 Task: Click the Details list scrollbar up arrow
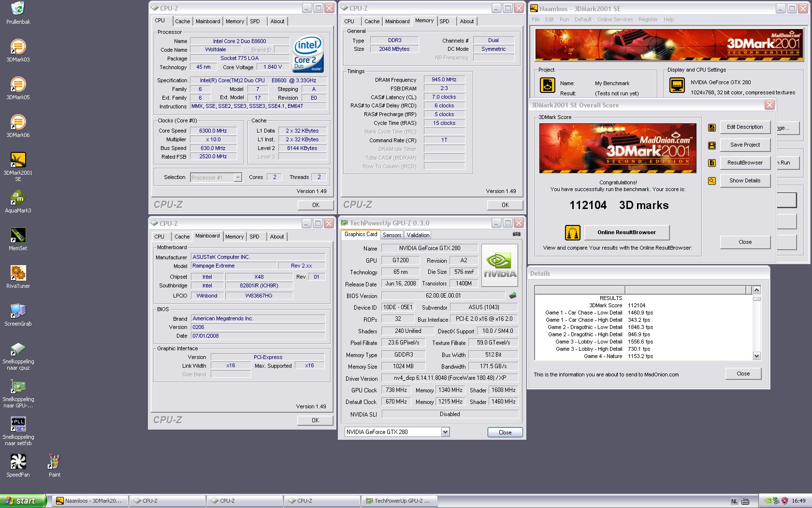pos(756,290)
